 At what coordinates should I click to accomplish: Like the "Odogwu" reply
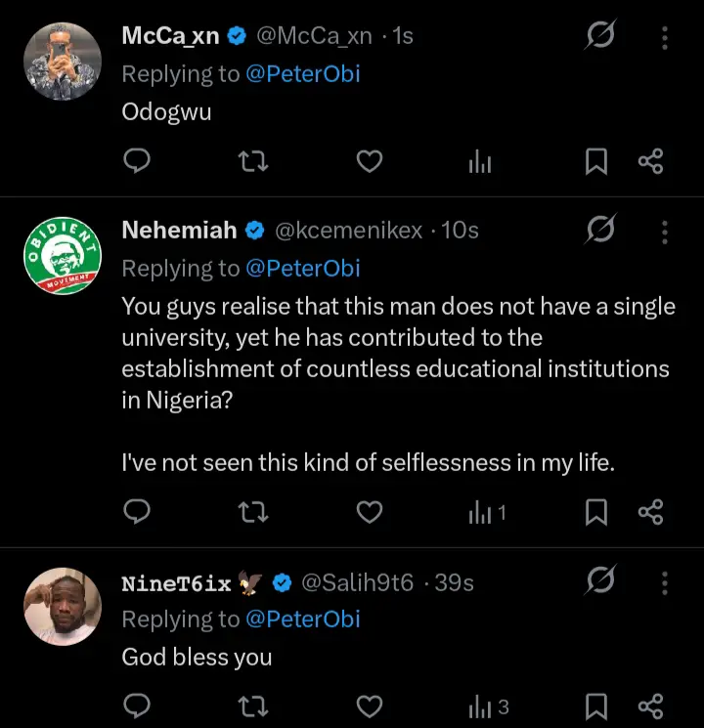(369, 161)
